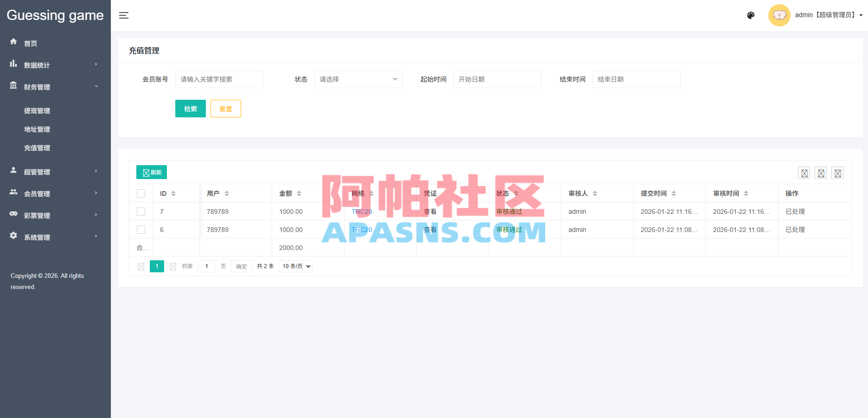Click chevron arrow next to 数据统计
Image resolution: width=868 pixels, height=418 pixels.
(96, 64)
